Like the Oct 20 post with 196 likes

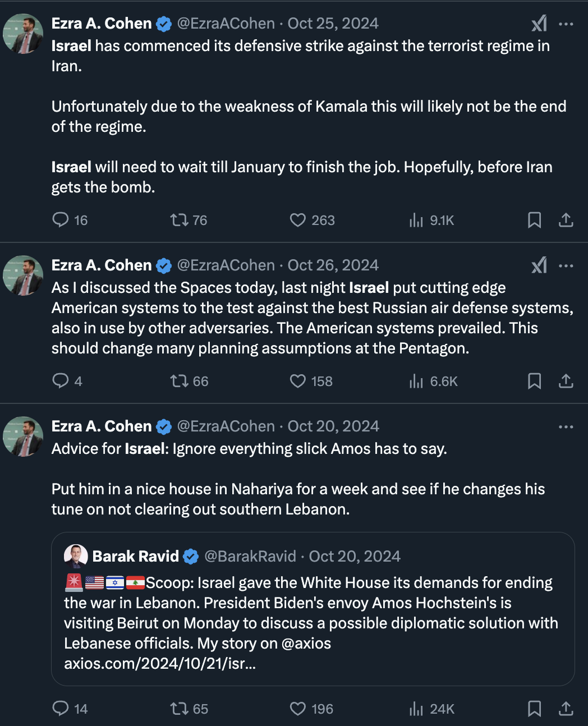tap(298, 709)
